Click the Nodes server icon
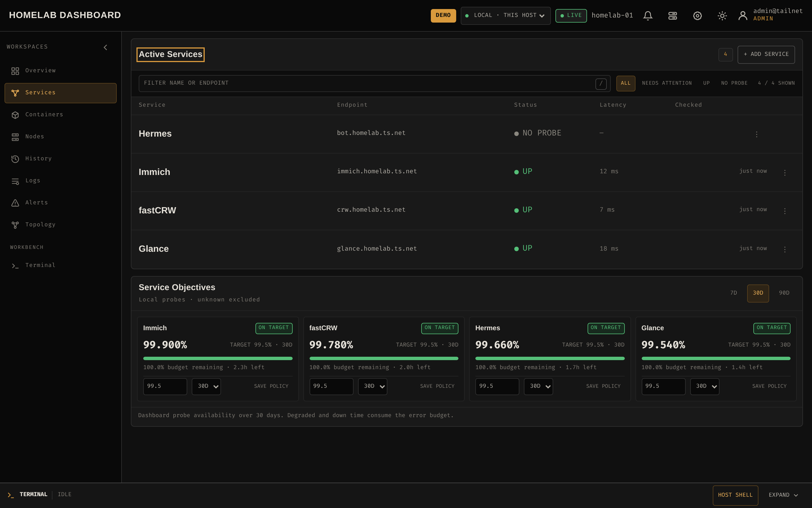This screenshot has width=812, height=508. [x=15, y=137]
